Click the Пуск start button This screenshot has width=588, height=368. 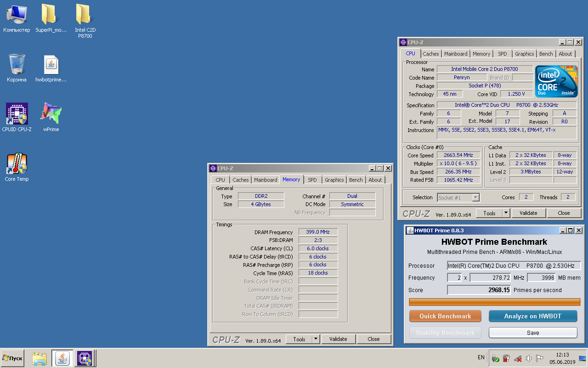click(13, 358)
